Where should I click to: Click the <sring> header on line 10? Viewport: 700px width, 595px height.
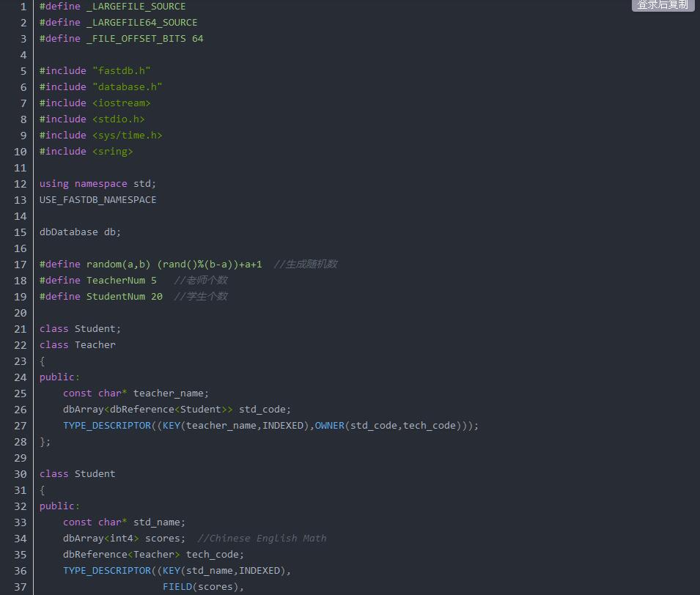coord(112,152)
